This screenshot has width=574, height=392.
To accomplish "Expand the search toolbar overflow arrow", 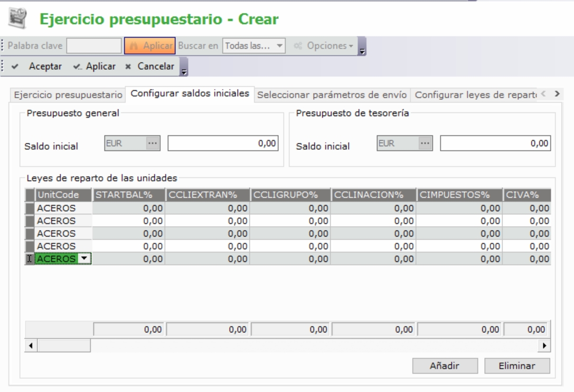I will pyautogui.click(x=362, y=49).
